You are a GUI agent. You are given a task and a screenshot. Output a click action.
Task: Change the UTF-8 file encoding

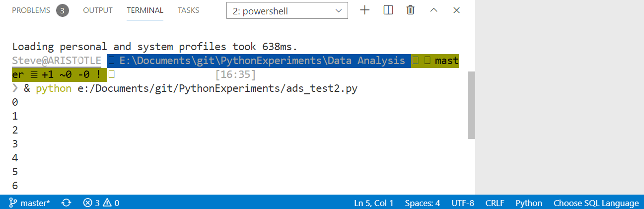pos(463,203)
